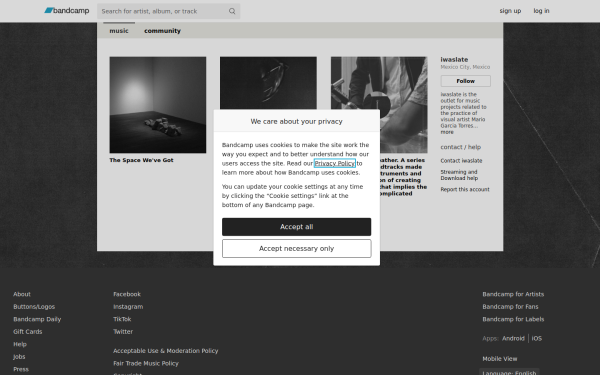Open Bandcamp for Fans link
The image size is (600, 375).
[510, 307]
